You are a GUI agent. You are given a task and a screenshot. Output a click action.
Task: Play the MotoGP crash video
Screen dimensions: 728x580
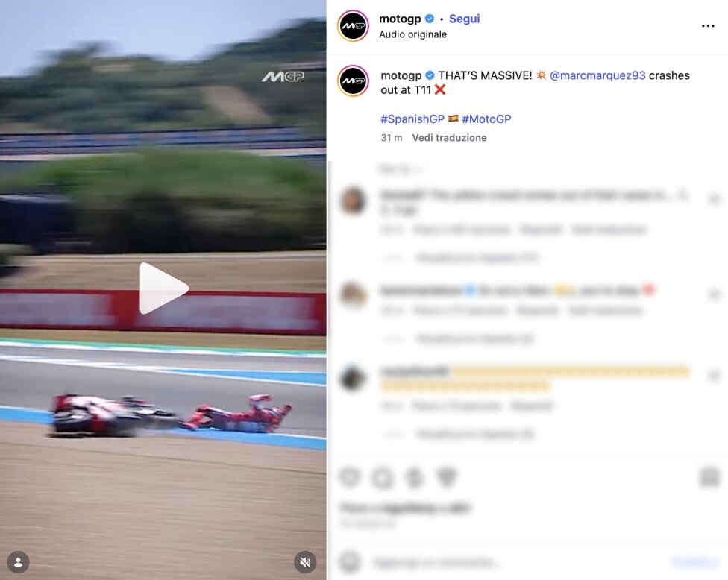[164, 289]
